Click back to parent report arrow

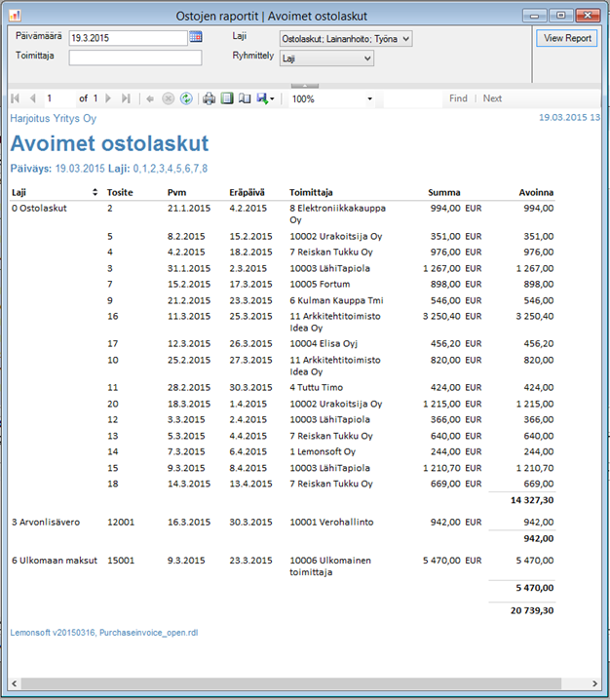click(x=150, y=98)
